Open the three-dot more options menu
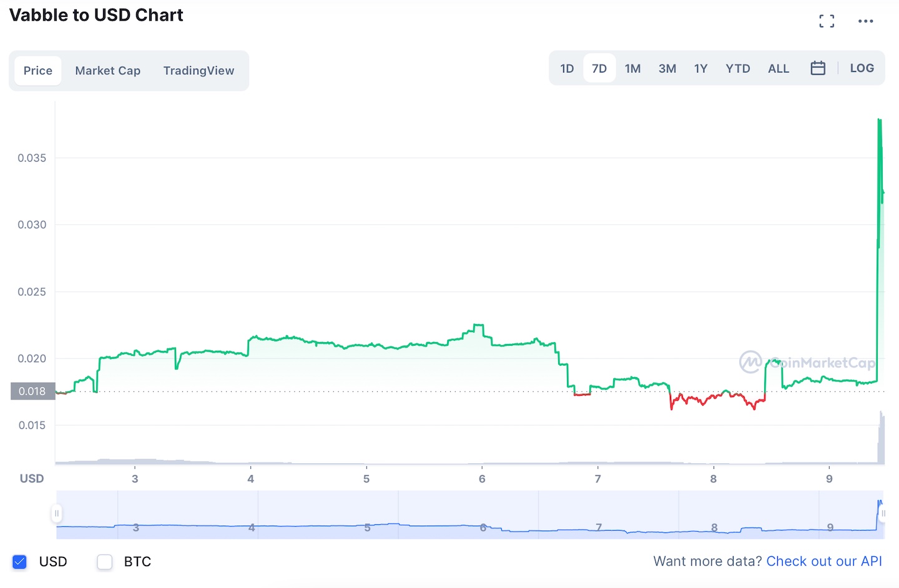The width and height of the screenshot is (899, 588). click(865, 21)
